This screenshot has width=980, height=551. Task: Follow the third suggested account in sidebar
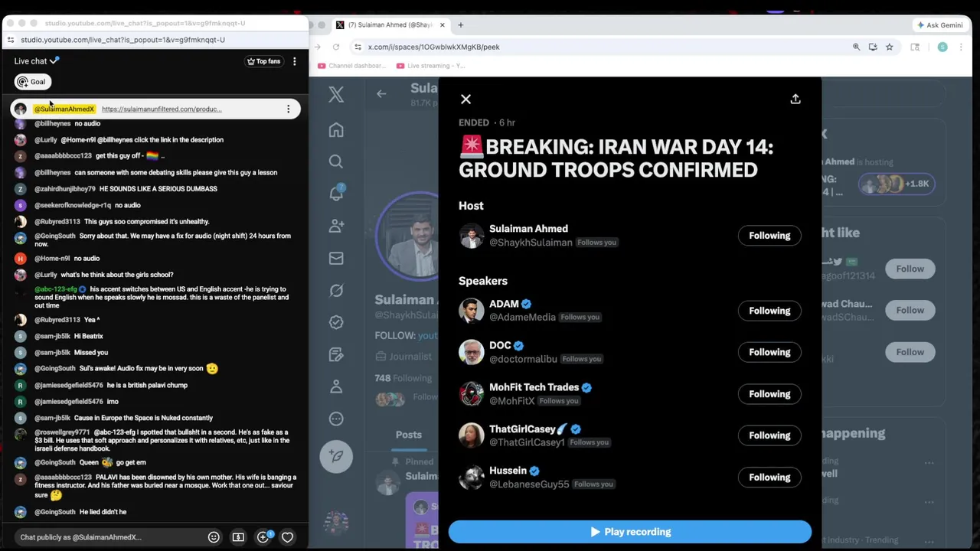tap(910, 352)
